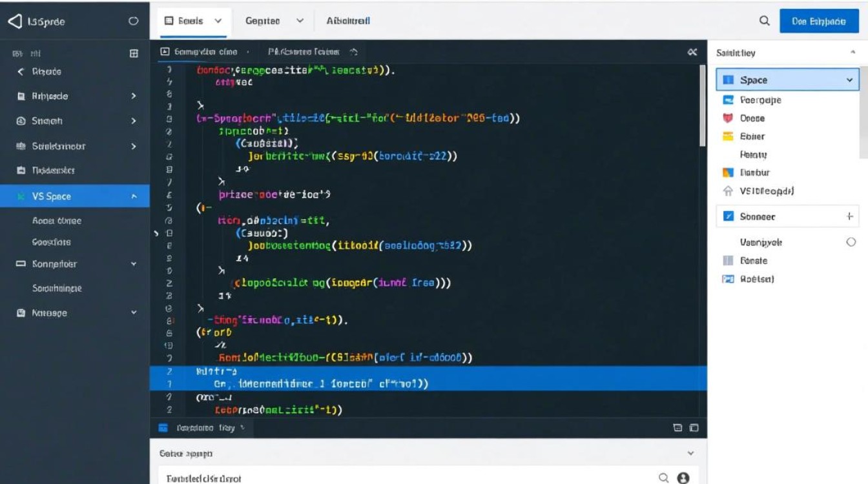The image size is (868, 484).
Task: Click the green icon beside VS Space
Action: pyautogui.click(x=21, y=196)
